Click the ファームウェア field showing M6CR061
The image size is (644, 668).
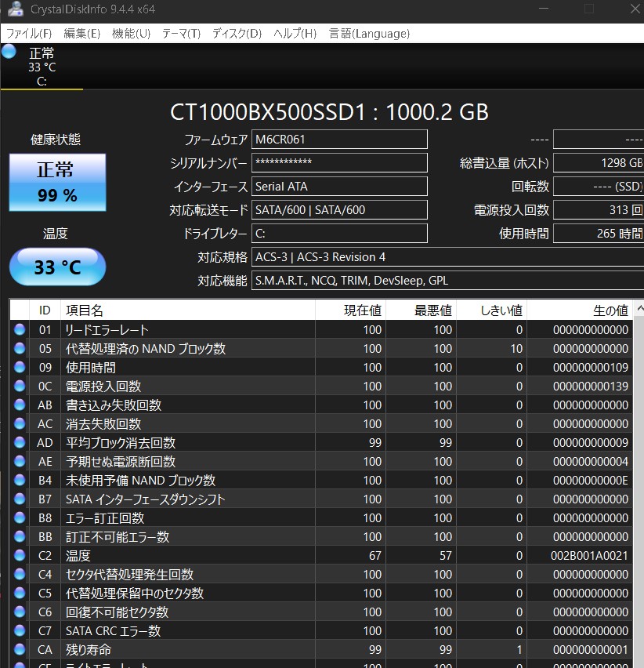tap(339, 140)
